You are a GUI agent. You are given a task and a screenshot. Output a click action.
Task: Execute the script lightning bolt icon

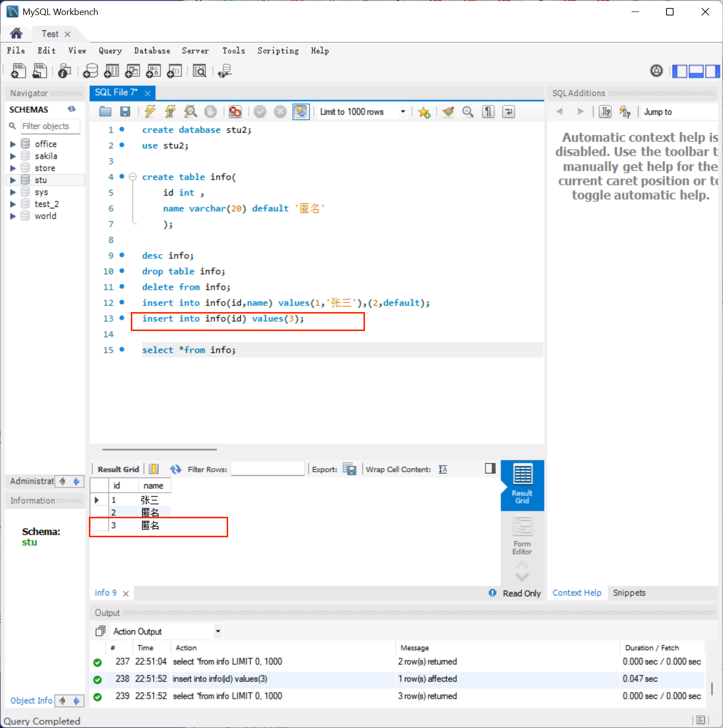[x=150, y=112]
